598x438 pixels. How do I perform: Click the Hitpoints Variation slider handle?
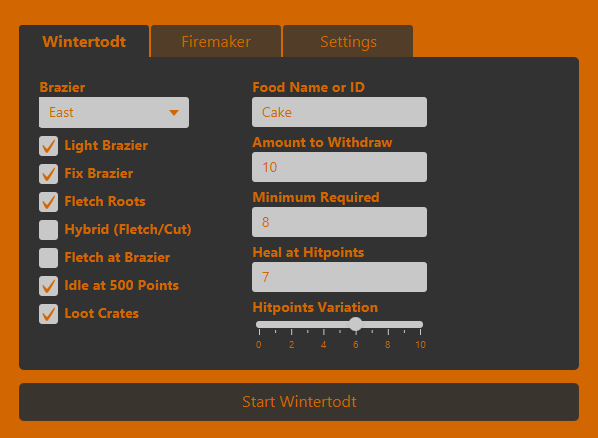pyautogui.click(x=355, y=324)
